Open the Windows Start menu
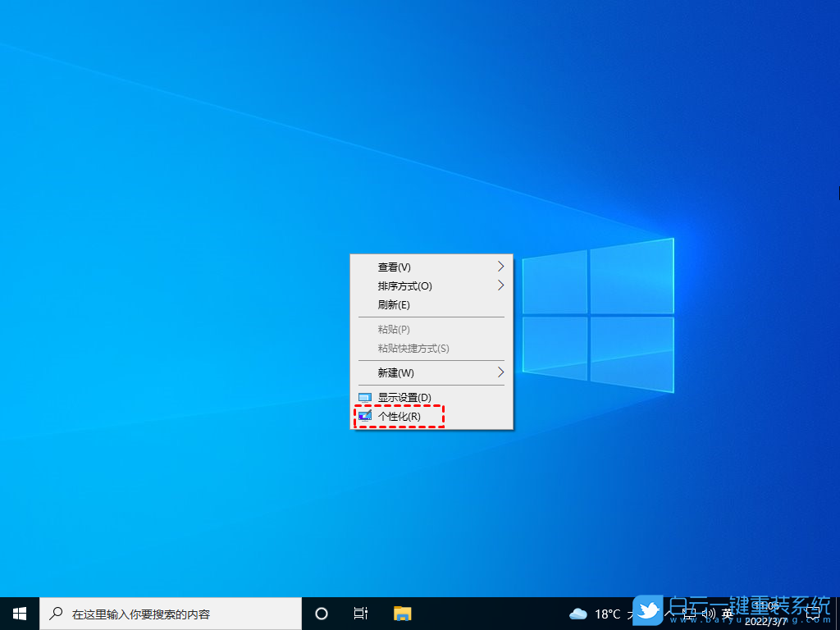The width and height of the screenshot is (840, 630). 18,613
